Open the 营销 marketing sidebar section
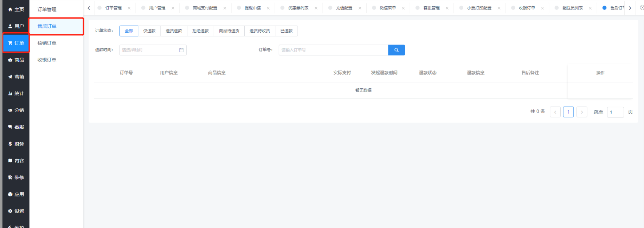 [x=16, y=77]
